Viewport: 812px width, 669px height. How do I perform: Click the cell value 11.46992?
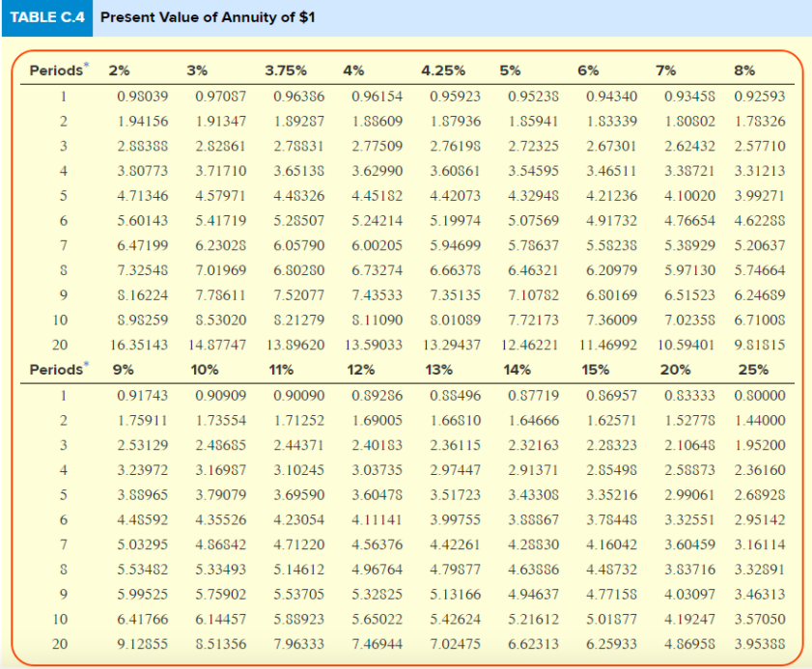pyautogui.click(x=608, y=345)
